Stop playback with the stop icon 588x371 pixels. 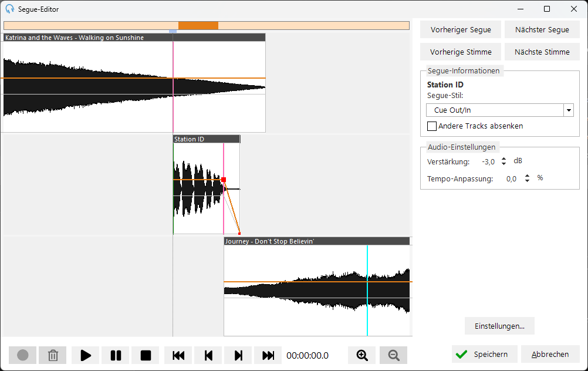146,355
